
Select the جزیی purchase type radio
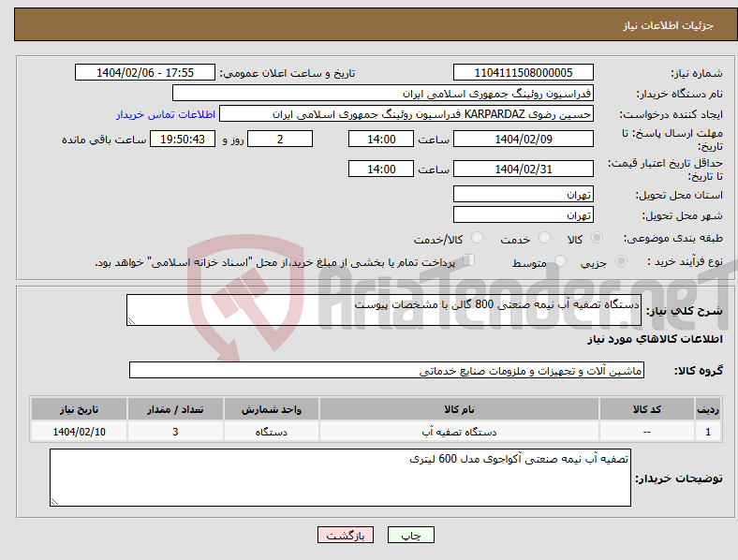point(621,260)
